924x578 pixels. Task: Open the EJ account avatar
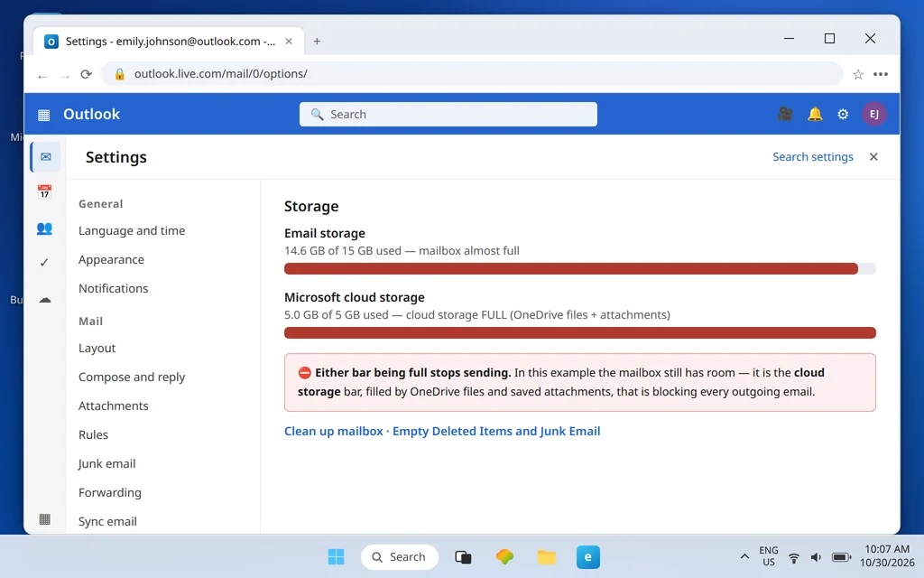pyautogui.click(x=873, y=114)
